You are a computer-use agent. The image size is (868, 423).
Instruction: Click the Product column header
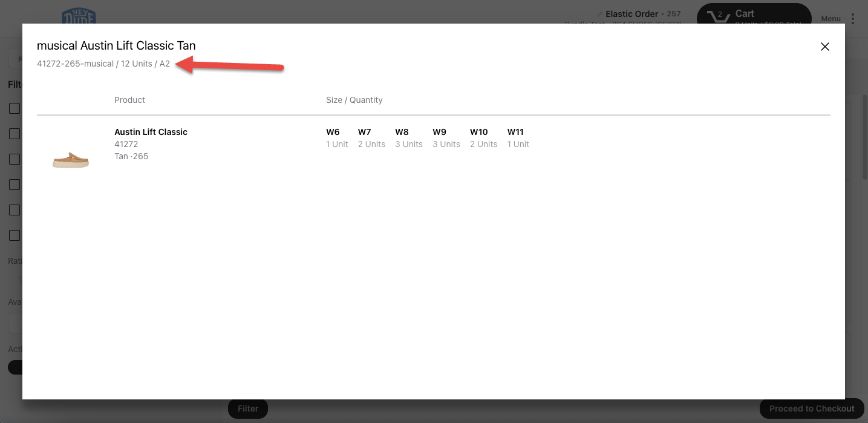coord(129,100)
